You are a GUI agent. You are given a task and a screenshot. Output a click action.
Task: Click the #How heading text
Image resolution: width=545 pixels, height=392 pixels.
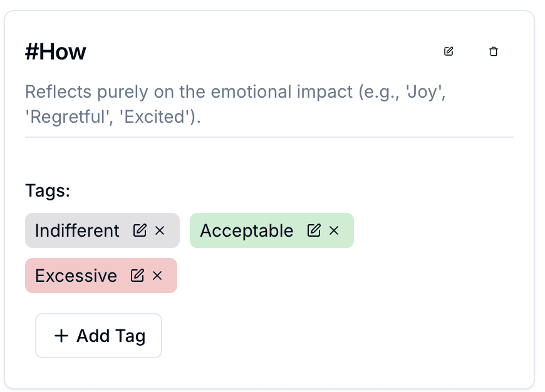point(55,51)
